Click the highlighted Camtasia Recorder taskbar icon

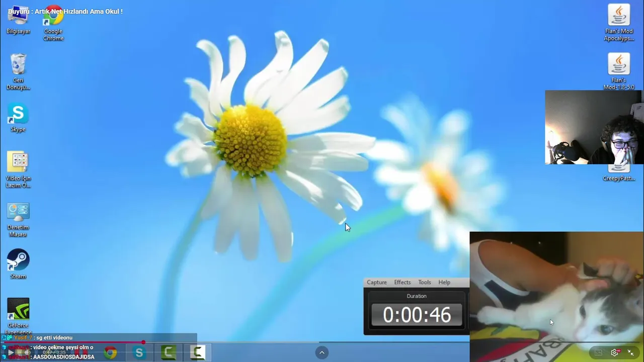coord(198,353)
